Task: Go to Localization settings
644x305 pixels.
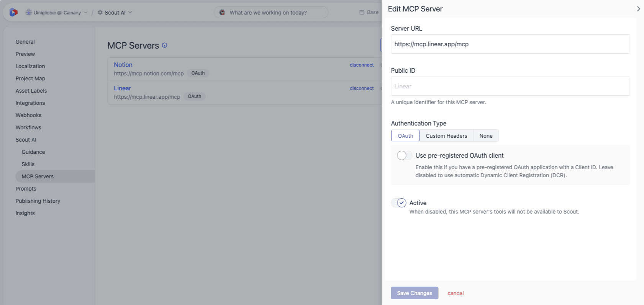Action: click(30, 66)
